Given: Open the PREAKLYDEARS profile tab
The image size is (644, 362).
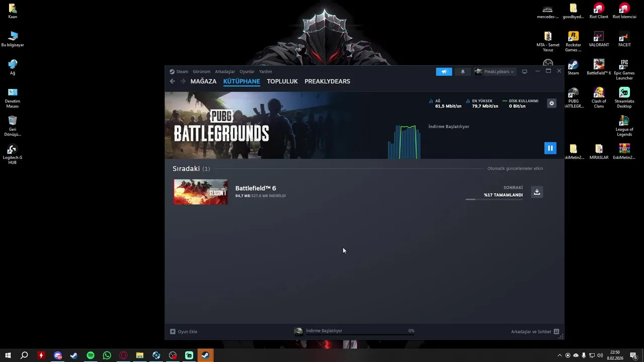Looking at the screenshot, I should point(327,81).
